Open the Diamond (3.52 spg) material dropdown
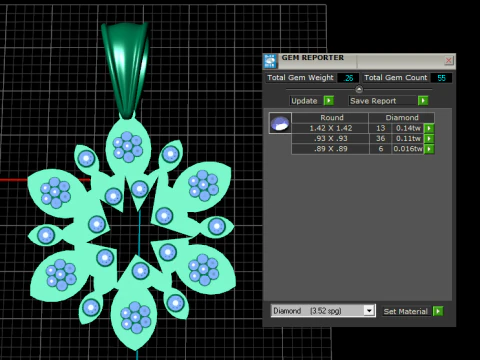480x360 pixels. (x=369, y=311)
